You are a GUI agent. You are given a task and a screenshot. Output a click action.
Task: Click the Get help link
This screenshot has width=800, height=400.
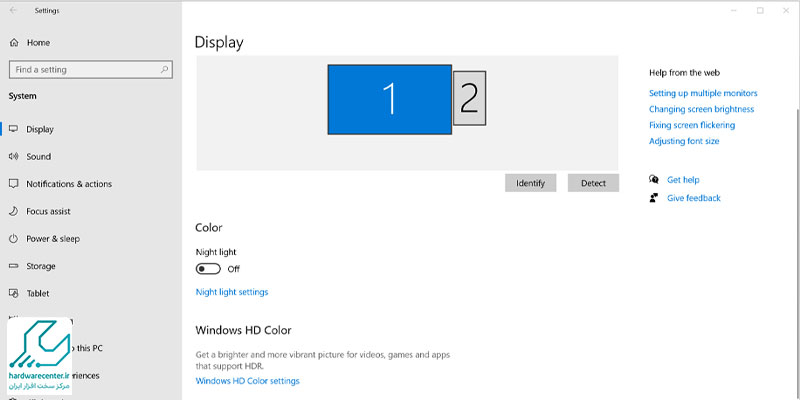point(683,180)
